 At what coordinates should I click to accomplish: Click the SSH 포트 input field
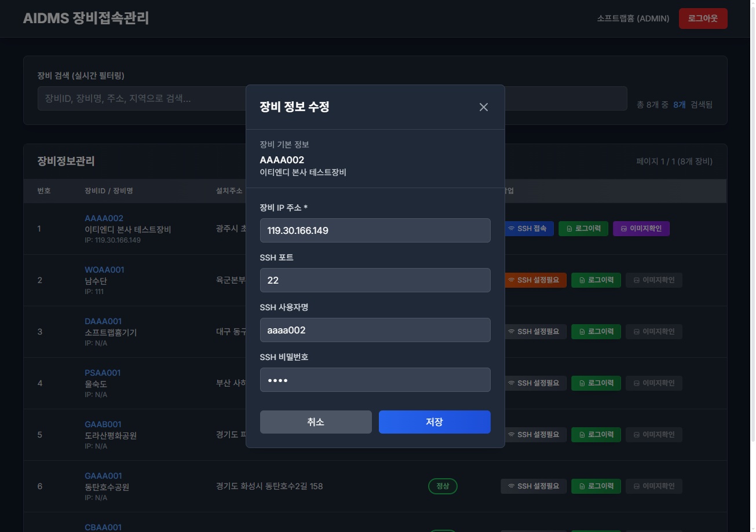[x=375, y=280]
